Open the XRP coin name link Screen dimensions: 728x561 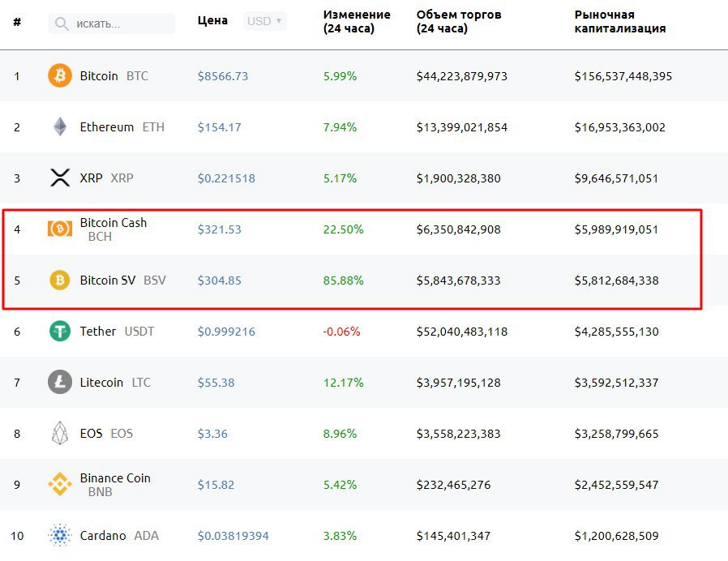tap(91, 178)
